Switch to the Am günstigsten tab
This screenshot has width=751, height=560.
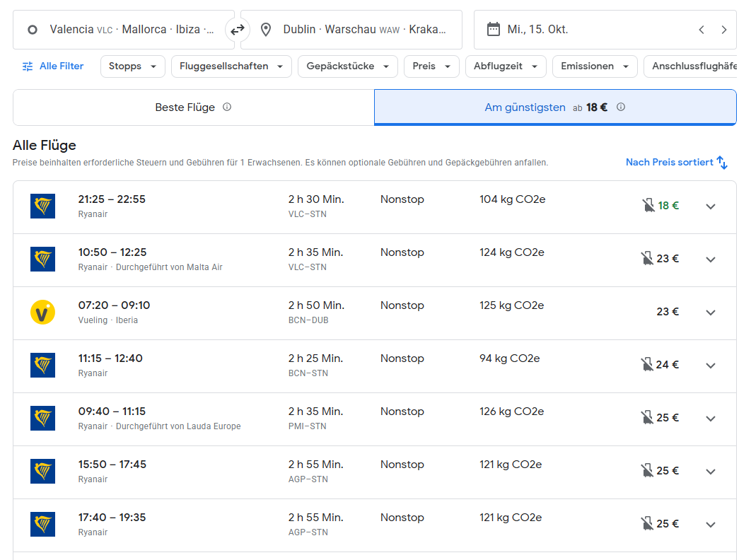point(555,107)
